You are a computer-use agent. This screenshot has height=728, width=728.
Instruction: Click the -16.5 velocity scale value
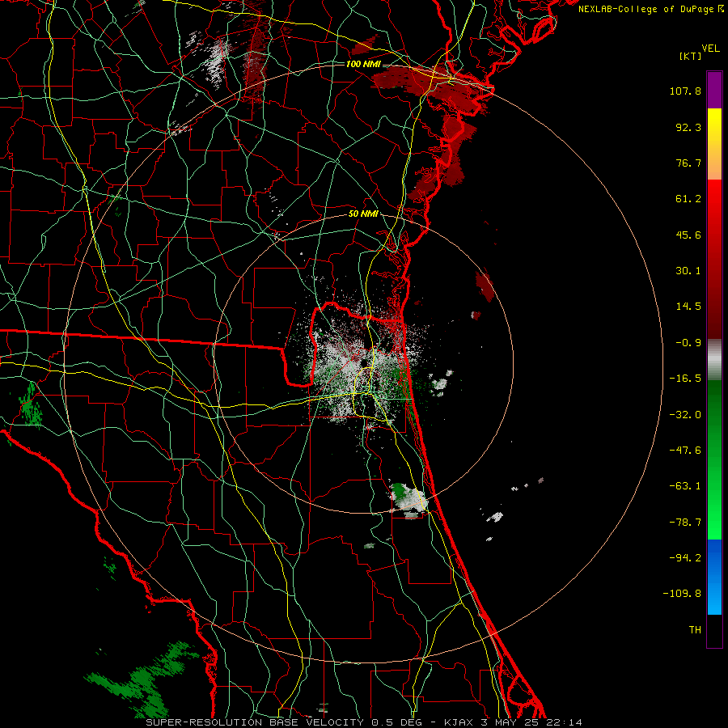tap(685, 379)
